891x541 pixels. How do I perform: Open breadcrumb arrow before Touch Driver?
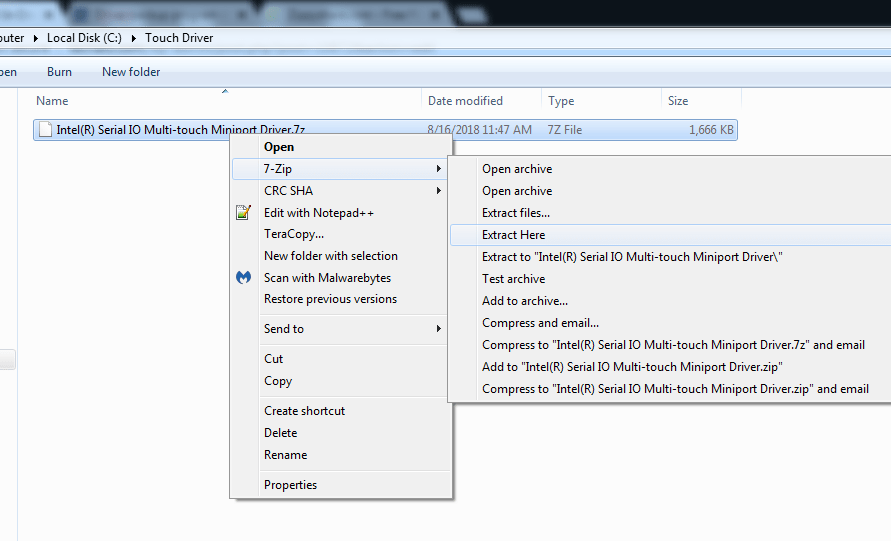pos(134,38)
